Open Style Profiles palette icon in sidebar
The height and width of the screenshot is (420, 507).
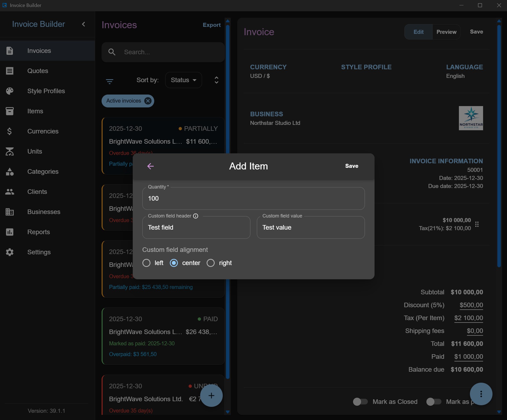(x=10, y=91)
